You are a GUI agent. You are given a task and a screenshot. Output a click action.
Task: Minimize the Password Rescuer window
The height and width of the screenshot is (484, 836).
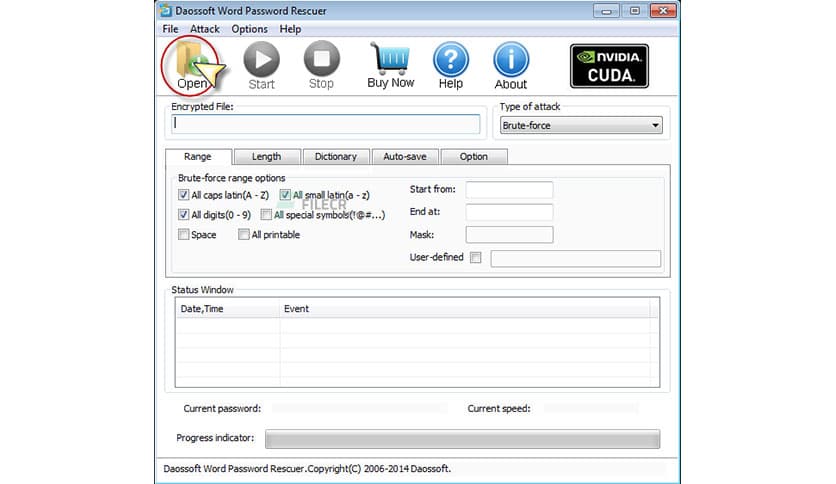pos(606,11)
